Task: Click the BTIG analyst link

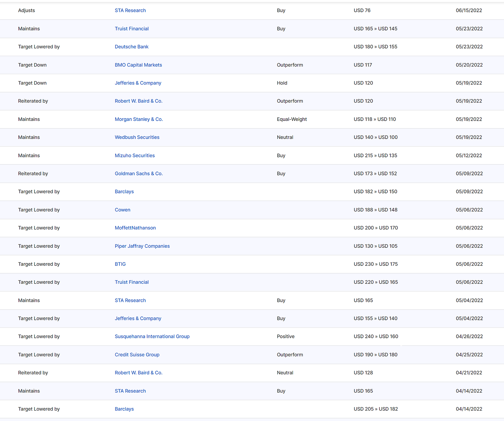Action: (120, 264)
